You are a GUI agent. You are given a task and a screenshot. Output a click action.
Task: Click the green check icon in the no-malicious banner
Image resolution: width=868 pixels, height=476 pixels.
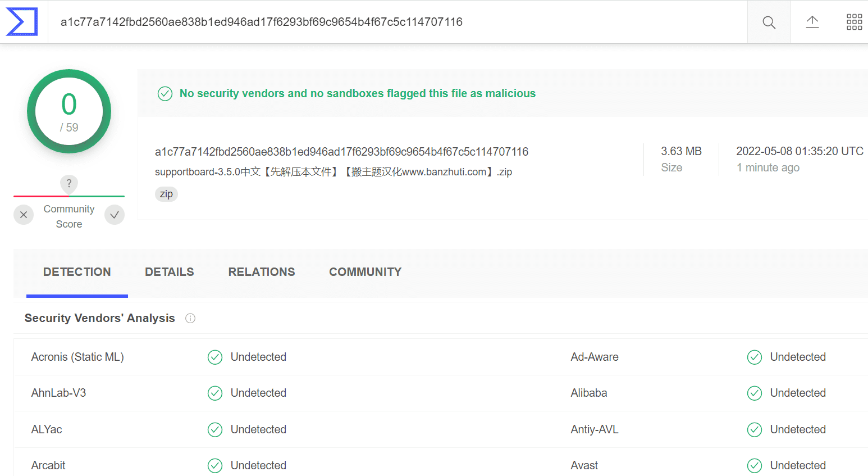tap(165, 93)
